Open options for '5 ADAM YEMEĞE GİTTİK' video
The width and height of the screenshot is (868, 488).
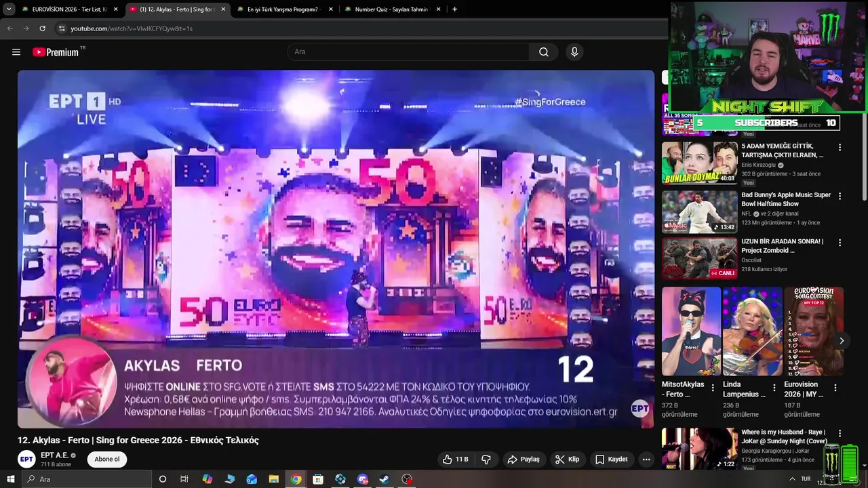click(x=840, y=147)
